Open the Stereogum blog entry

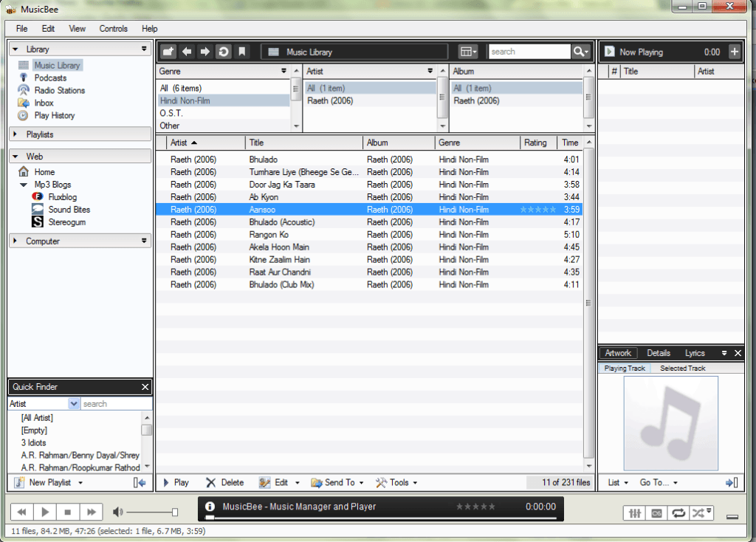pos(66,222)
